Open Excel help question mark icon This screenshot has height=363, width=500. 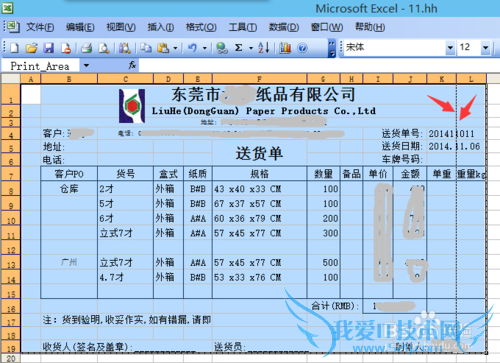(x=302, y=48)
